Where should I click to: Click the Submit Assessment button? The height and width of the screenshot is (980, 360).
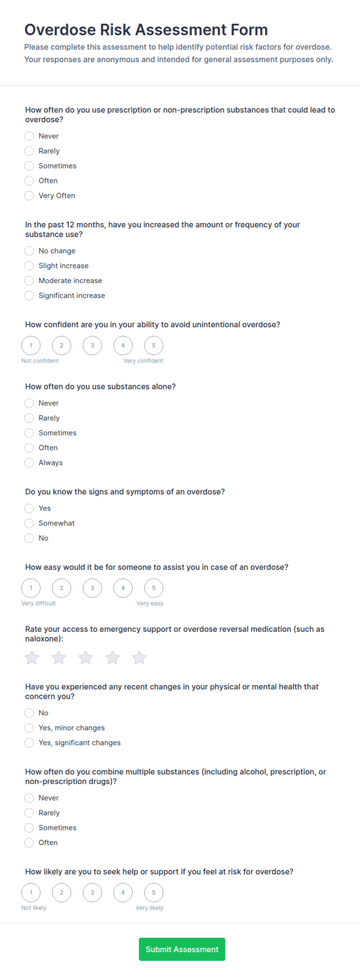(x=182, y=949)
